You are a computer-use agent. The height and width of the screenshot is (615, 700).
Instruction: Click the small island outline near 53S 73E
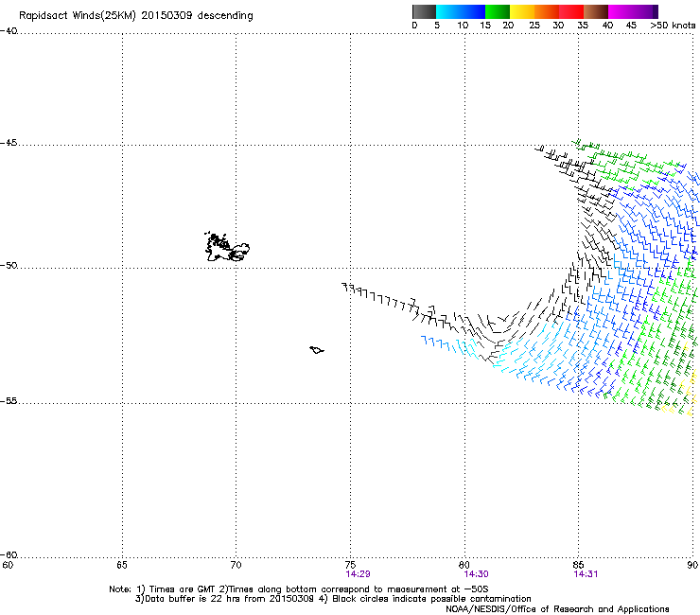point(317,350)
